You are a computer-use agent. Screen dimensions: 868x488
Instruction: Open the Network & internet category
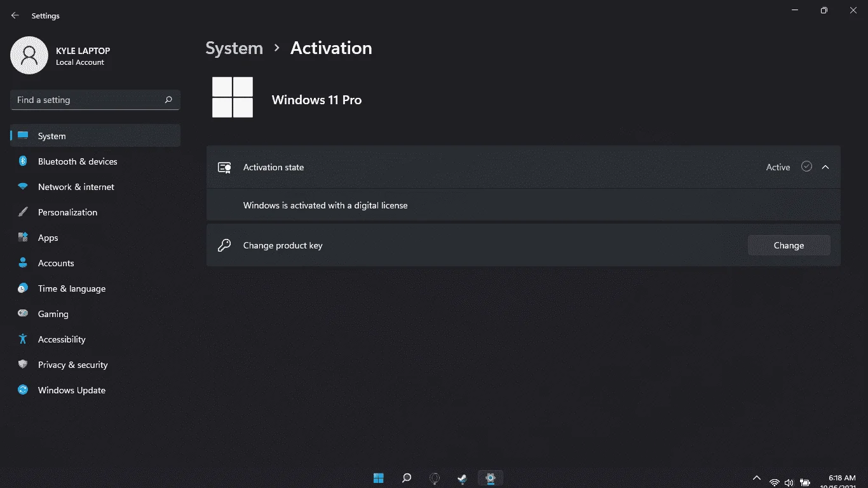click(x=95, y=187)
